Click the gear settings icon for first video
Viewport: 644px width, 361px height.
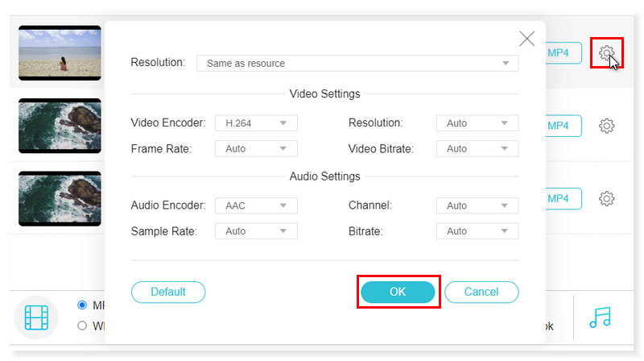pyautogui.click(x=607, y=53)
